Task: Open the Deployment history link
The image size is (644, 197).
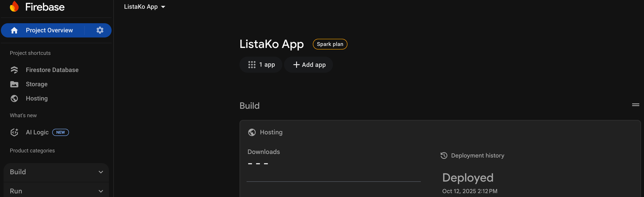Action: (478, 156)
